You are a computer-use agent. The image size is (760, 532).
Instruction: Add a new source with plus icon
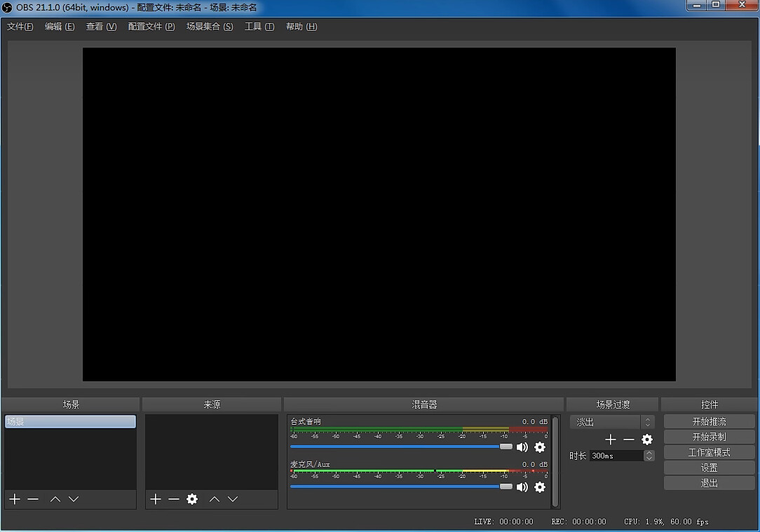point(156,499)
